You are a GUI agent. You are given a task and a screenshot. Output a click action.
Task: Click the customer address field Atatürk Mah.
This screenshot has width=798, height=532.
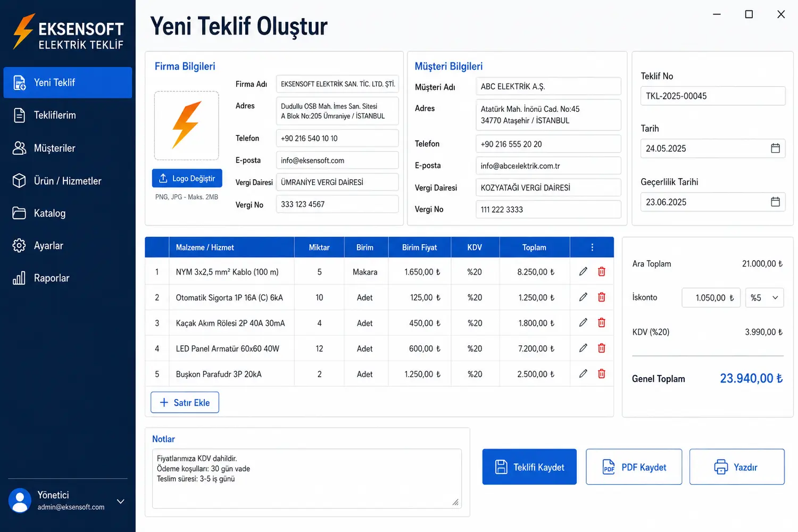pos(548,115)
